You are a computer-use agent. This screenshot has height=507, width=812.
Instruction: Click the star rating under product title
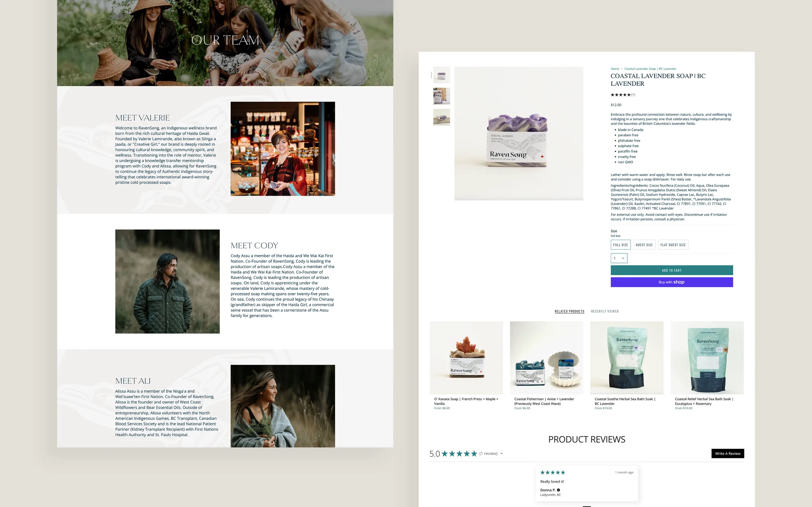point(620,95)
